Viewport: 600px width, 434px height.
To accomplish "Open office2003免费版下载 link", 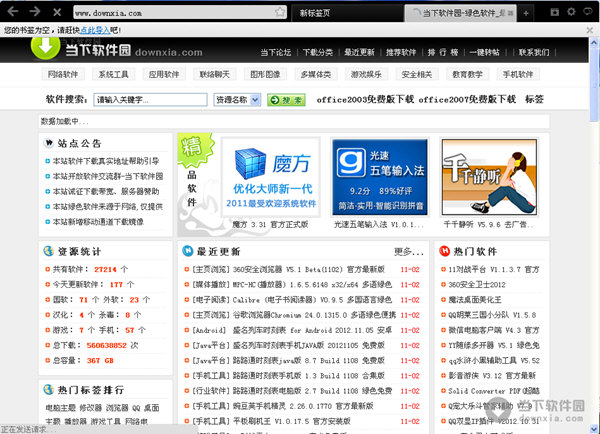I will (x=365, y=100).
